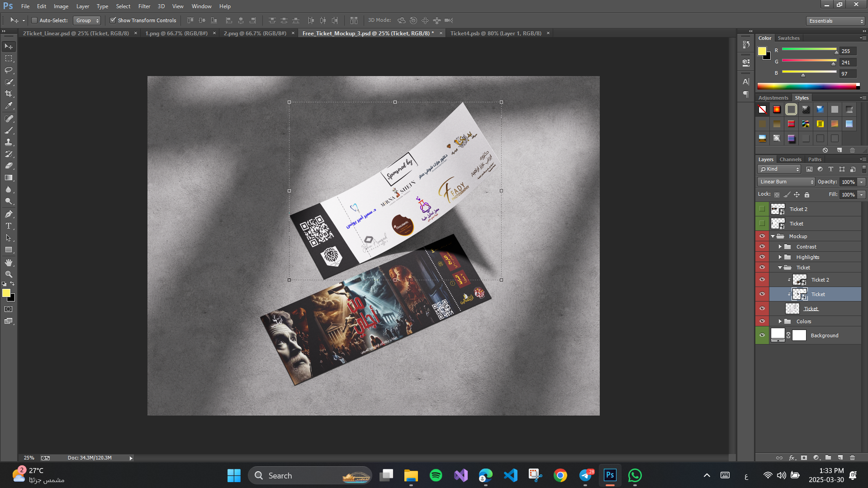868x488 pixels.
Task: Uncheck Show Transform Controls
Action: coord(113,20)
